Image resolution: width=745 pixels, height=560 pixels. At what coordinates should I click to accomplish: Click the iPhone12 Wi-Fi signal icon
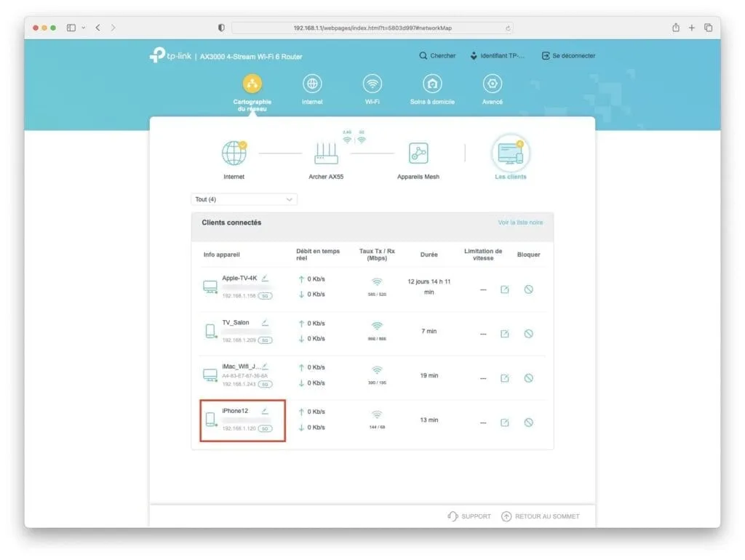point(377,415)
